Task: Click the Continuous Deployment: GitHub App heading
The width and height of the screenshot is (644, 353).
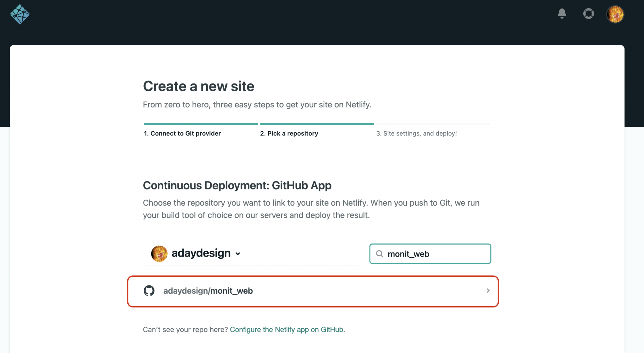Action: point(237,185)
